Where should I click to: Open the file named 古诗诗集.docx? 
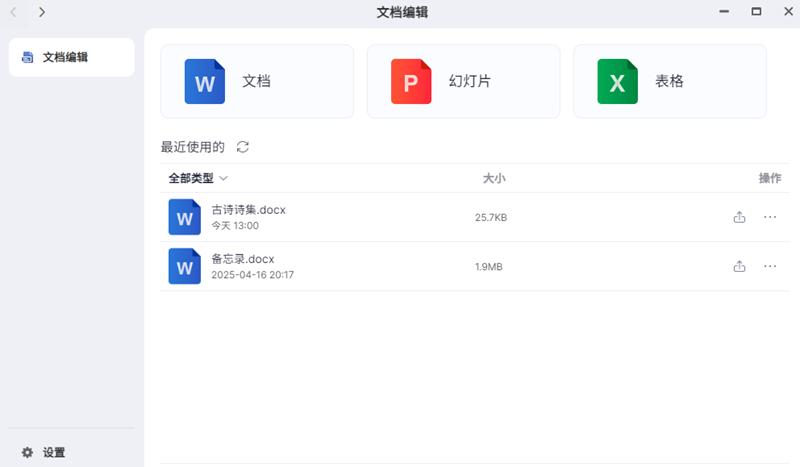coord(248,210)
